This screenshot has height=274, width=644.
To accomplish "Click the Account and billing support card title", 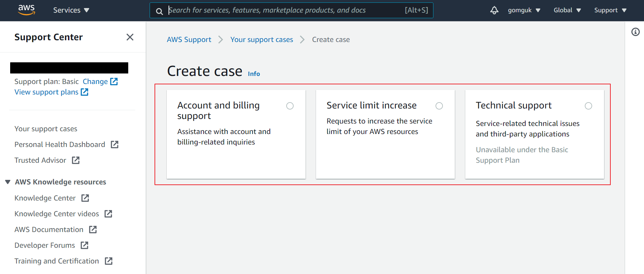I will [218, 111].
